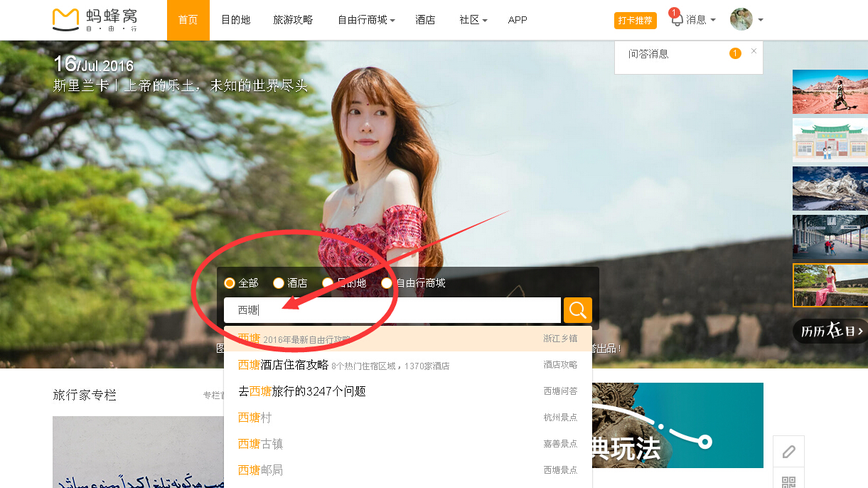
Task: Open the 目的地 nav item
Action: 236,20
